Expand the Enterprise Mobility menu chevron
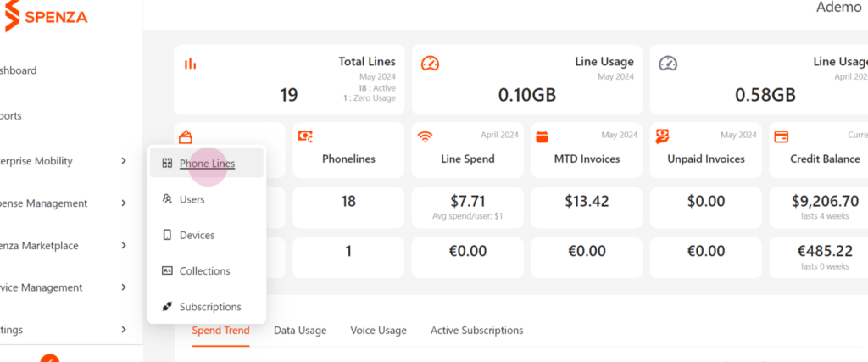The image size is (868, 362). 124,161
